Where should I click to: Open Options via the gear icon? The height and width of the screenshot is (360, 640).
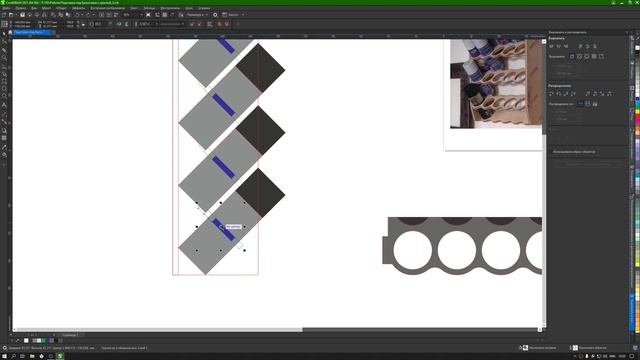coord(215,15)
